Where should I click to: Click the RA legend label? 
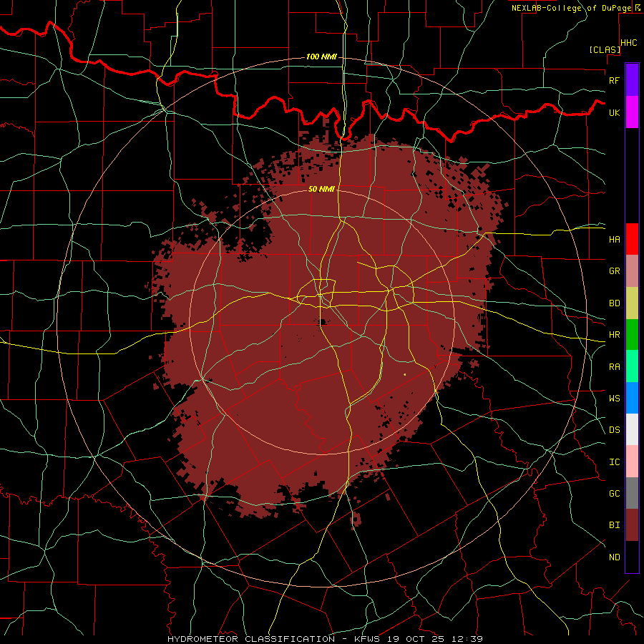click(615, 367)
